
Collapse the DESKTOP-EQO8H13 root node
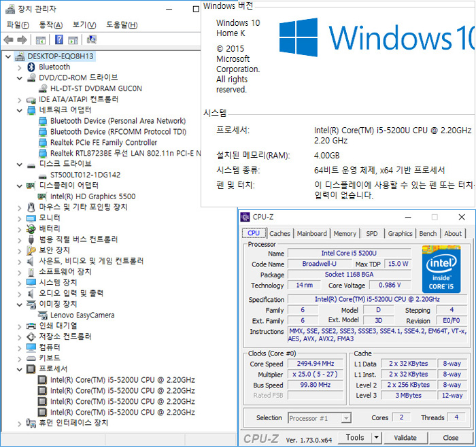pyautogui.click(x=8, y=56)
